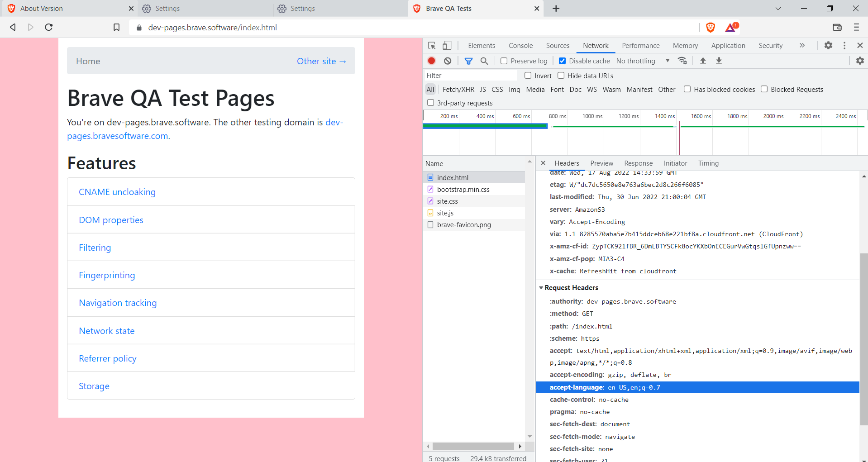Activate the inspect element picker
868x462 pixels.
(x=432, y=46)
